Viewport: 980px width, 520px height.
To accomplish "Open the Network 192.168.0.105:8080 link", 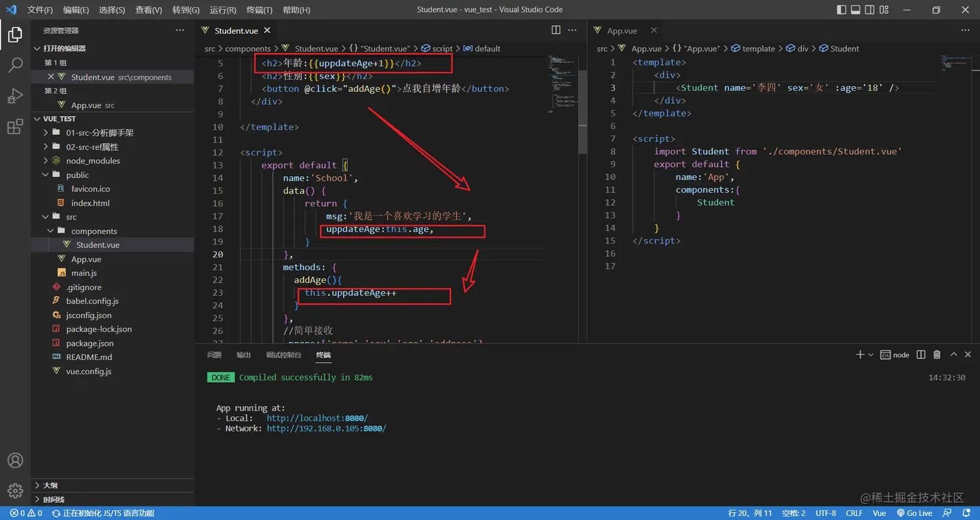I will (326, 429).
